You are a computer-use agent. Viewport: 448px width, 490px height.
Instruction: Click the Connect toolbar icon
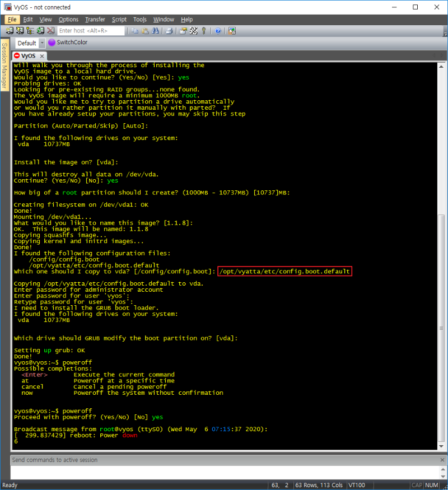click(x=10, y=31)
